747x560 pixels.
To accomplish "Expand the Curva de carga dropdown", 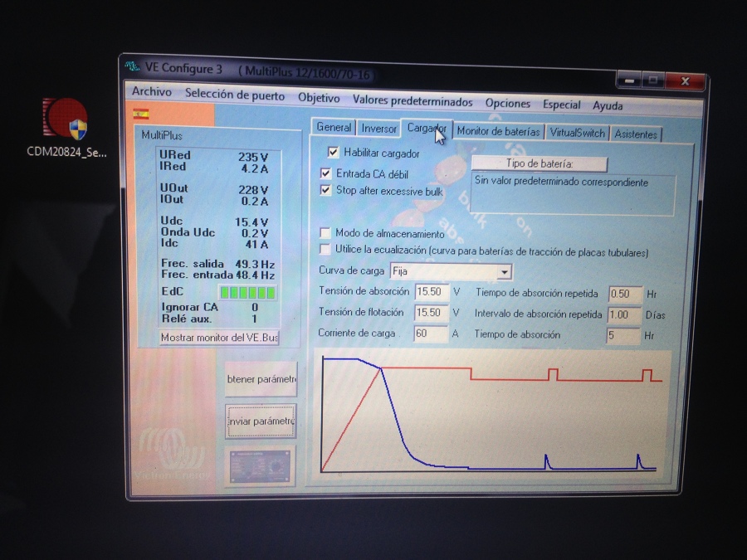I will tap(504, 272).
